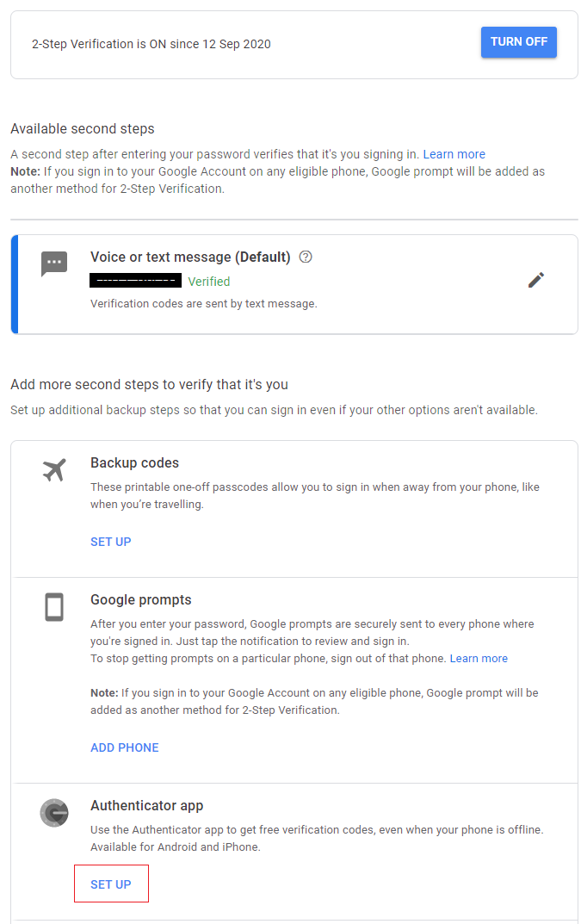Viewport: 581px width, 924px height.
Task: Click the Available second steps heading
Action: pos(83,128)
